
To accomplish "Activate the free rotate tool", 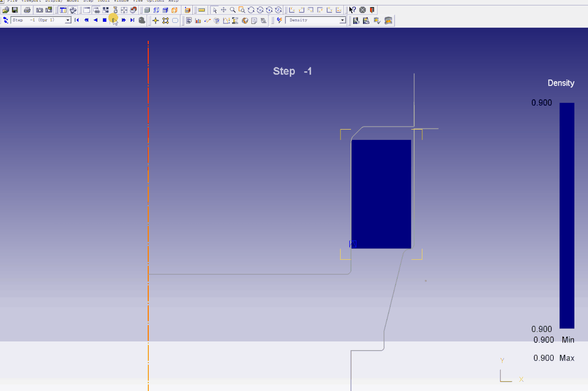I will pos(251,10).
